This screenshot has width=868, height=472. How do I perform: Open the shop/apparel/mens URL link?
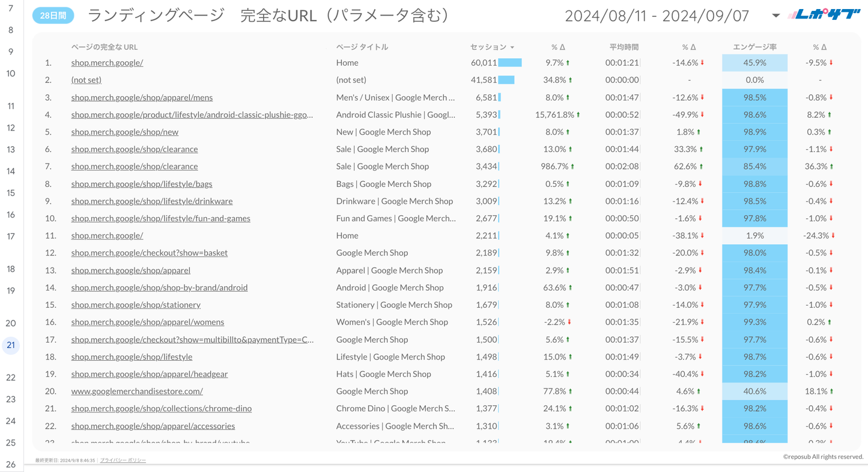click(142, 97)
